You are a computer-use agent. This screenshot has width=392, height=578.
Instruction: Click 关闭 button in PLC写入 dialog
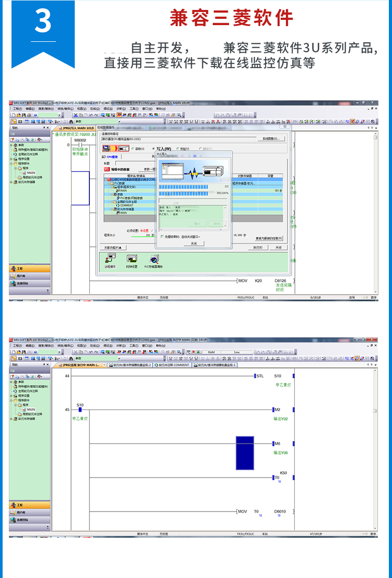[193, 243]
